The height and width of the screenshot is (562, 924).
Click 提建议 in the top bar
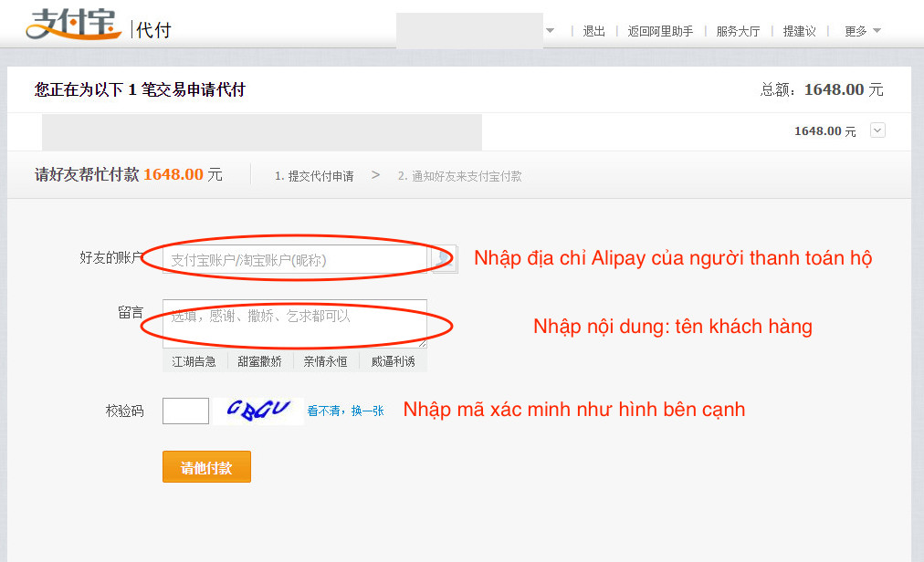[799, 31]
